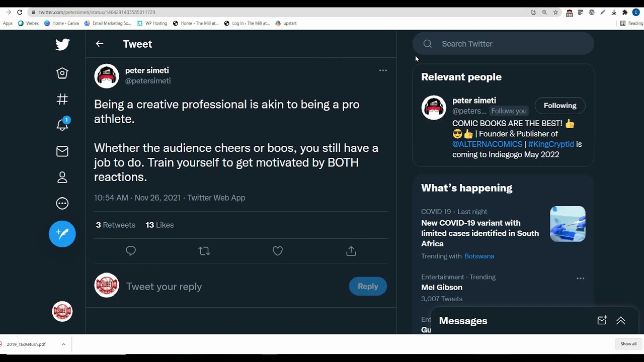The height and width of the screenshot is (362, 644).
Task: Open the @ALTERNACOMICS profile link
Action: point(487,144)
